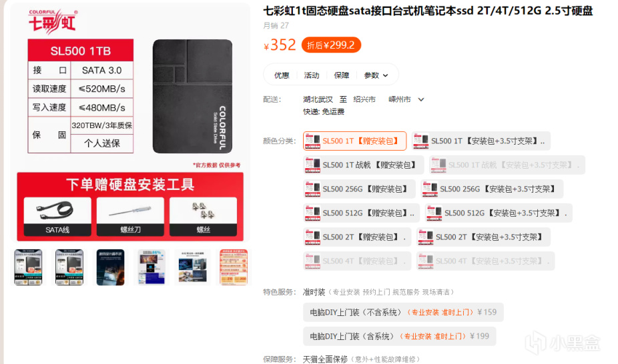Click the ≤480MB/s write speed value
This screenshot has height=364, width=618.
coord(101,107)
